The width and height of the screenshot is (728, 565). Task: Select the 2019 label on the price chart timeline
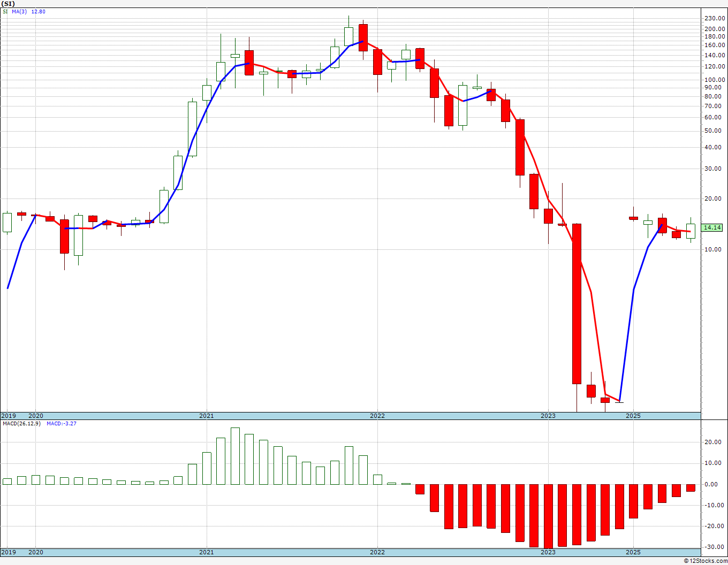pyautogui.click(x=8, y=416)
